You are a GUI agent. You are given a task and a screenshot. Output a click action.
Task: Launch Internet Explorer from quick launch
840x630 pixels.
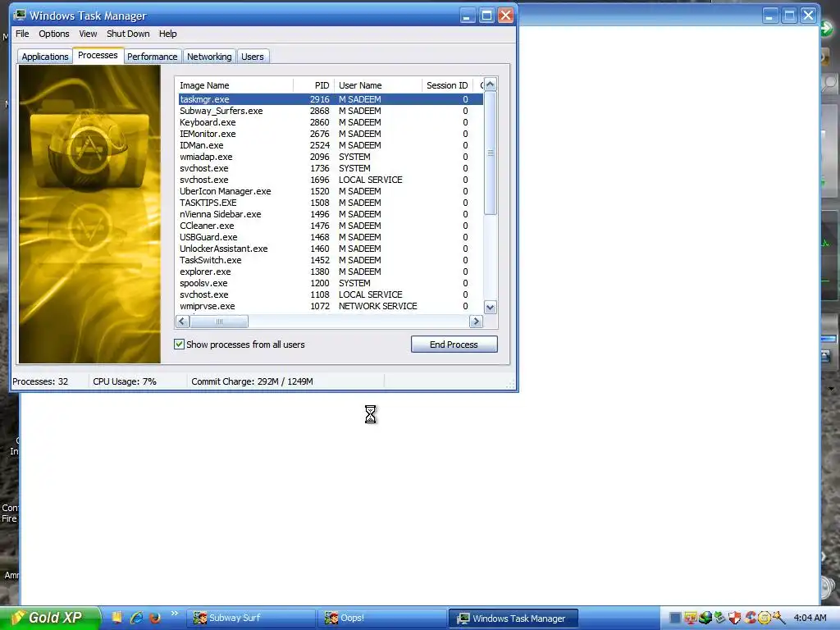[136, 618]
